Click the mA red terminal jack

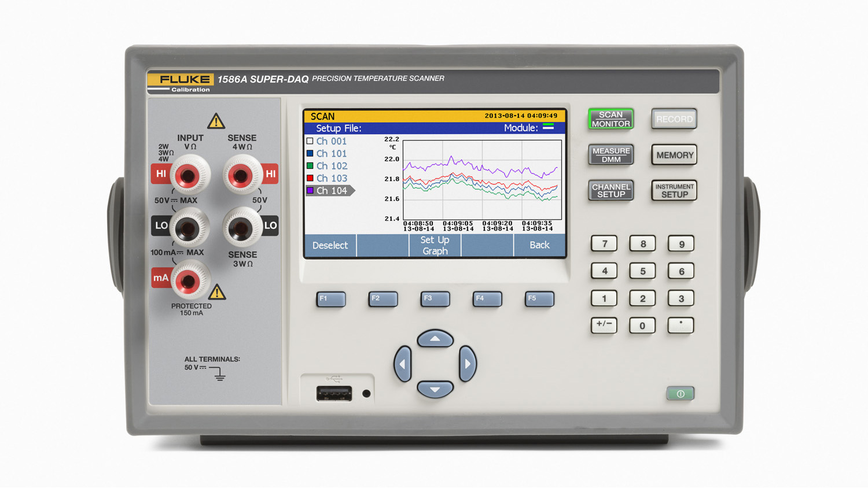(x=189, y=281)
